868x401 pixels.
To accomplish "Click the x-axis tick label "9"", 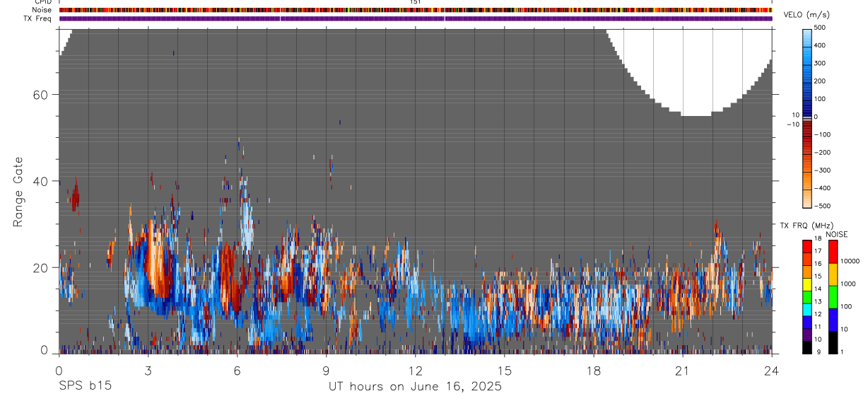I will [326, 371].
